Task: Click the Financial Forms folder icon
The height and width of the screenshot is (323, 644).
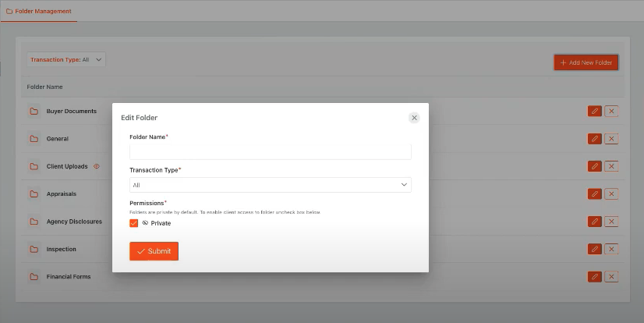Action: pyautogui.click(x=34, y=276)
